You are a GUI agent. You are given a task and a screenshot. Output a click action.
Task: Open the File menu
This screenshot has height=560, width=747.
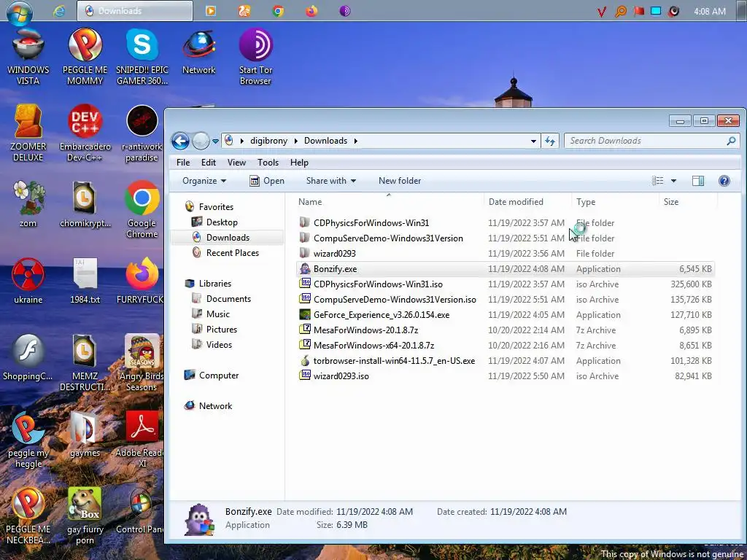click(183, 163)
